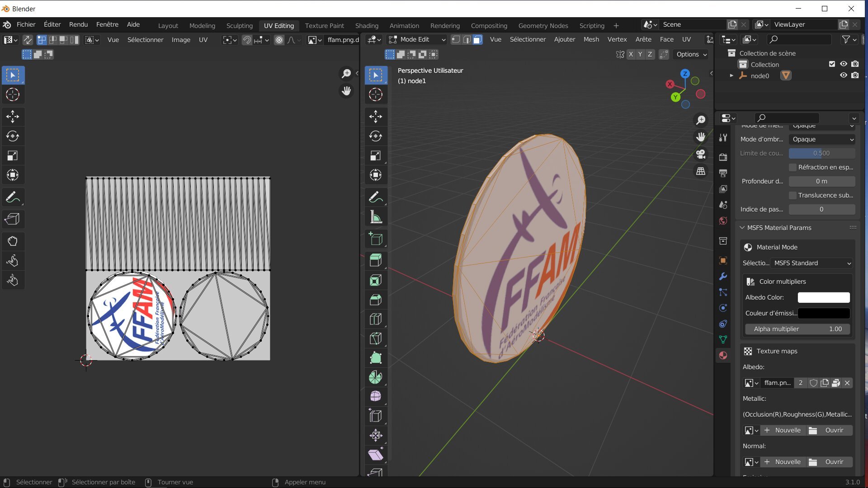Select the Knife tool in 3D toolbar
The height and width of the screenshot is (488, 868).
[375, 338]
